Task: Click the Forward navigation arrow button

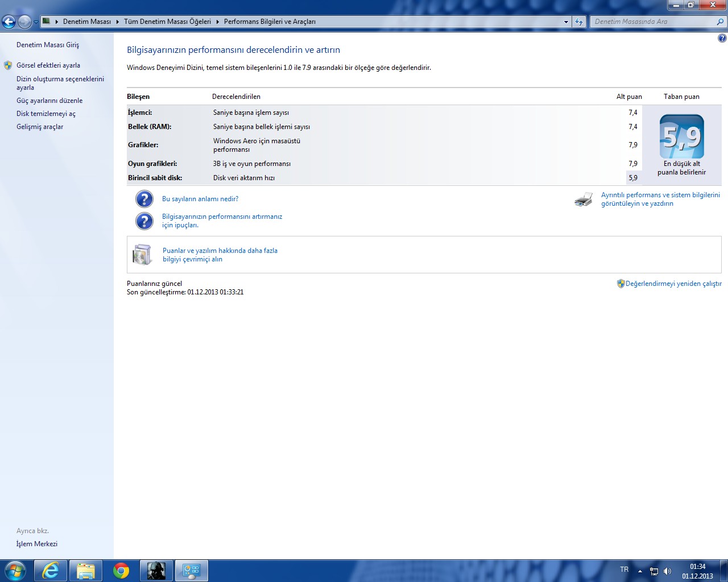Action: click(x=24, y=22)
